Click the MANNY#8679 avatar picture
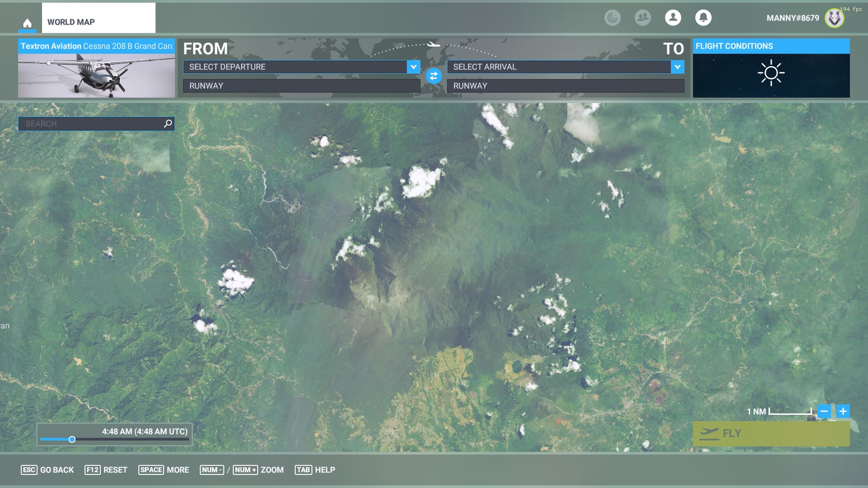The width and height of the screenshot is (868, 488). 834,18
